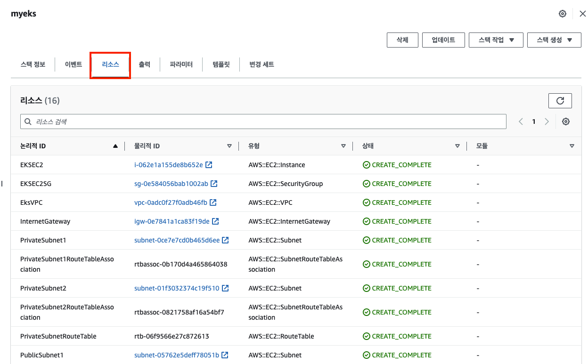
Task: Click status check icon in PrivateSubnetRouteTable row
Action: pos(366,336)
